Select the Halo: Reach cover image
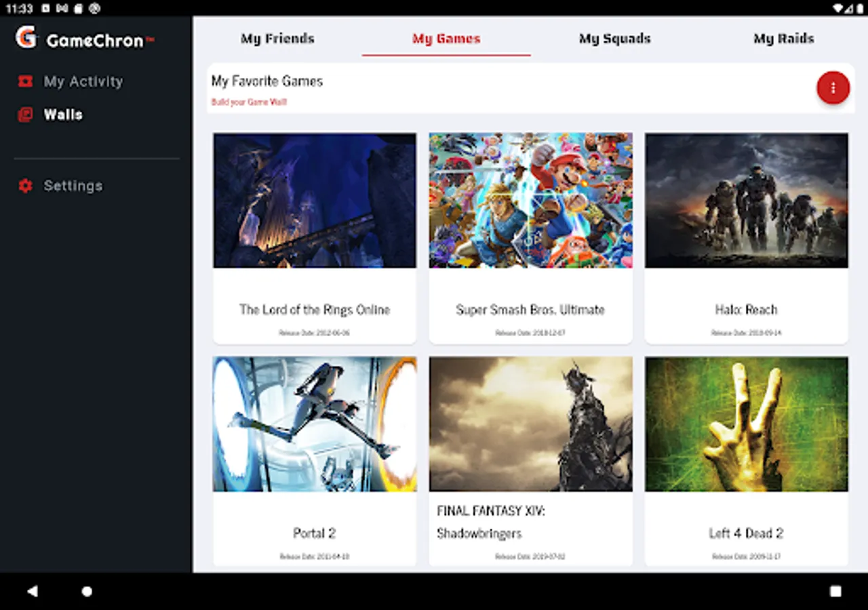Screen dimensions: 868x610 [746, 200]
